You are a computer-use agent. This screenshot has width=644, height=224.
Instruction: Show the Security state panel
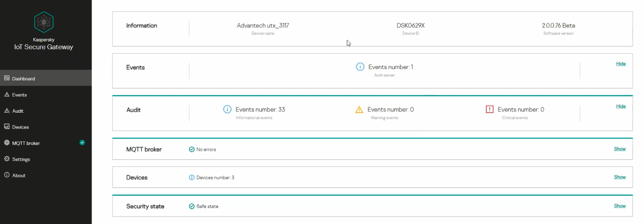click(620, 206)
